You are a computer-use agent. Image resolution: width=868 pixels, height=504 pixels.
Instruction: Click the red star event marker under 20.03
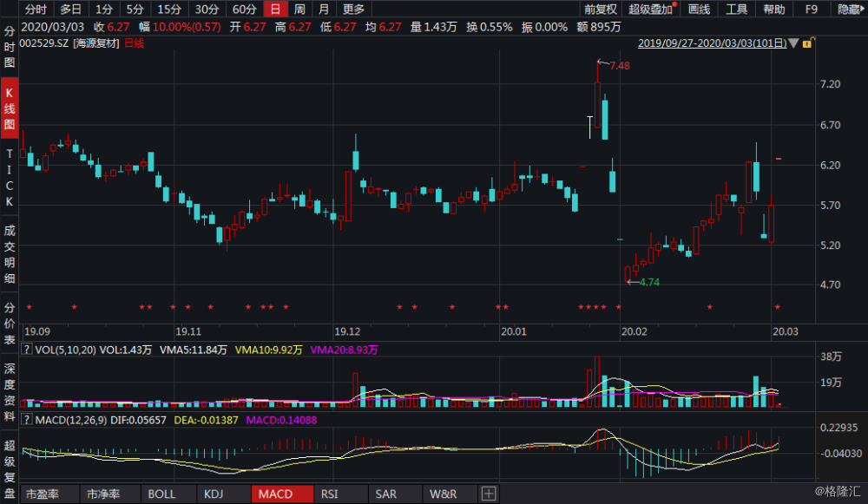click(777, 307)
